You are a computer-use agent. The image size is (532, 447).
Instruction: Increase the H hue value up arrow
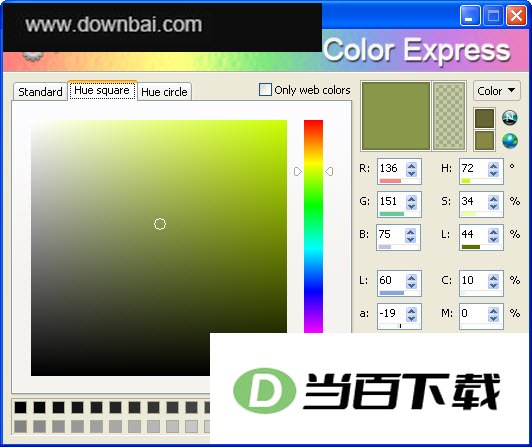point(493,166)
